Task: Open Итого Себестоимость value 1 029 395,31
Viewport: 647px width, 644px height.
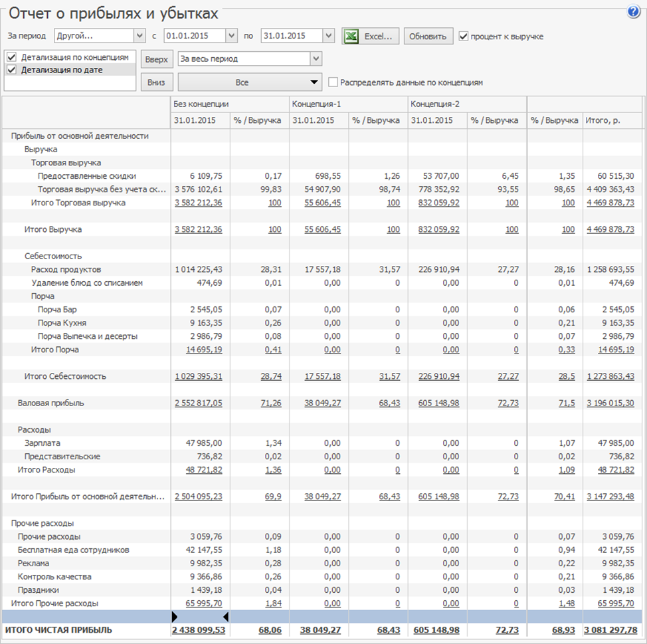Action: click(x=199, y=376)
